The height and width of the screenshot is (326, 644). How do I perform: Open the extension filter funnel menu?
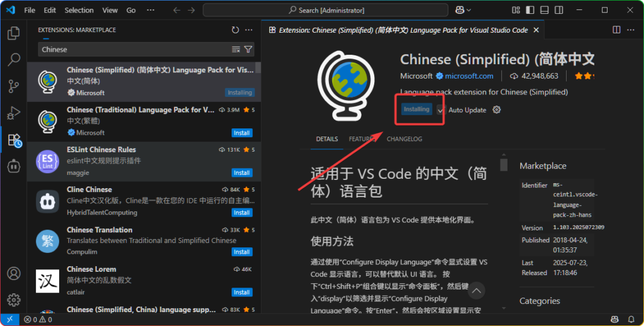point(248,49)
